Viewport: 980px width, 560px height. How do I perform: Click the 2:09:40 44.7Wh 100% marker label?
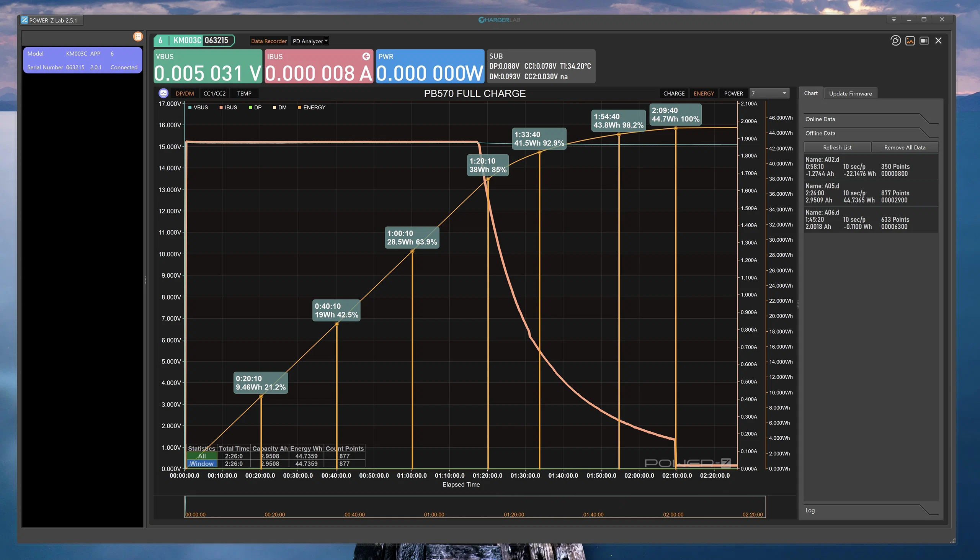(x=676, y=115)
